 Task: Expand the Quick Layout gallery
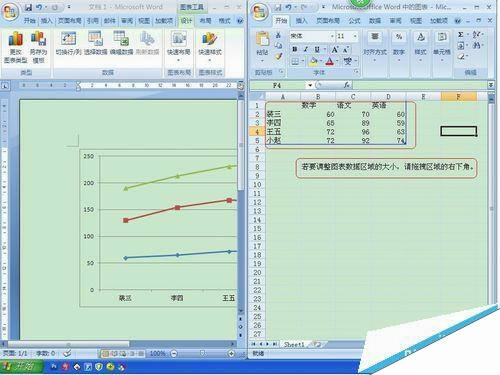tap(179, 47)
